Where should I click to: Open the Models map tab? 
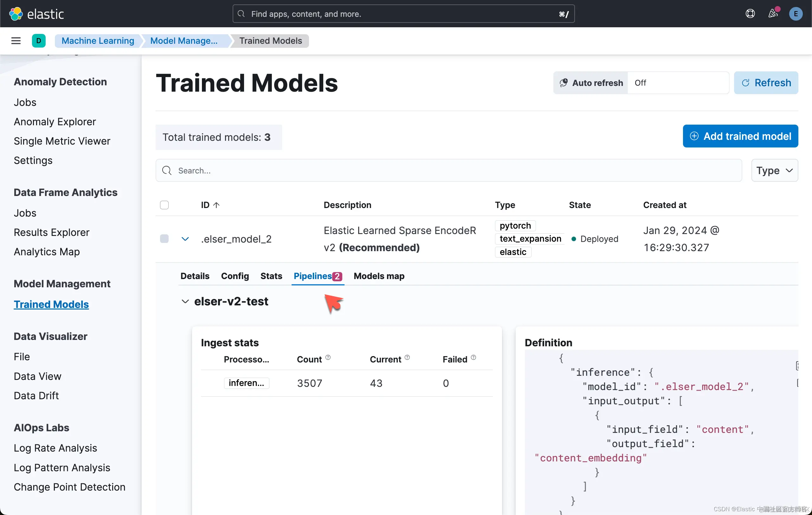379,276
